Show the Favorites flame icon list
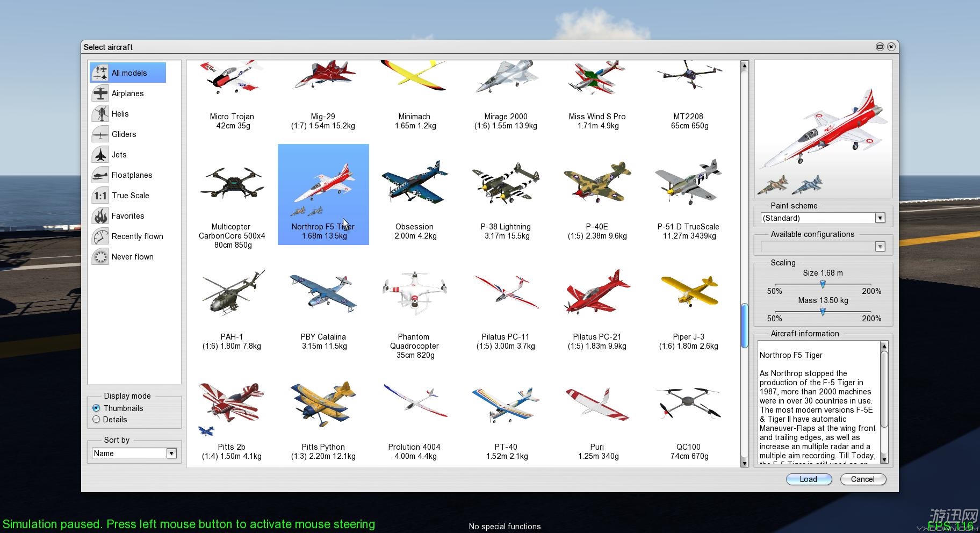 [x=100, y=215]
